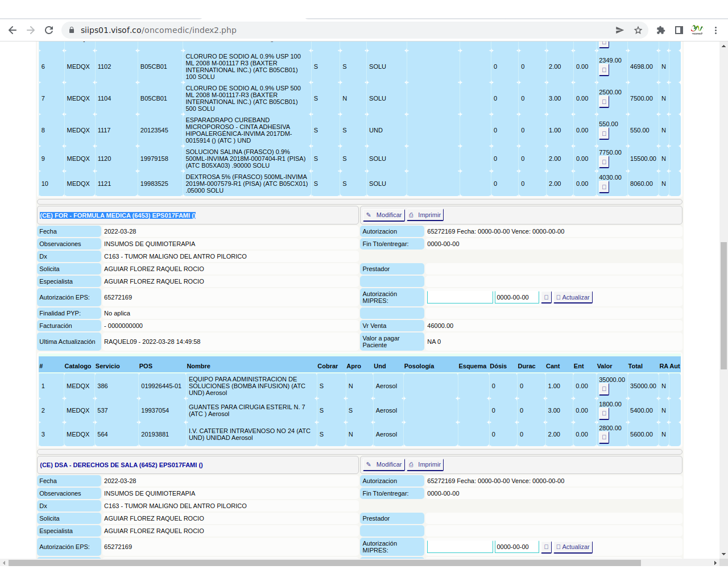Bookmark this page with the star icon
728x582 pixels.
[638, 30]
